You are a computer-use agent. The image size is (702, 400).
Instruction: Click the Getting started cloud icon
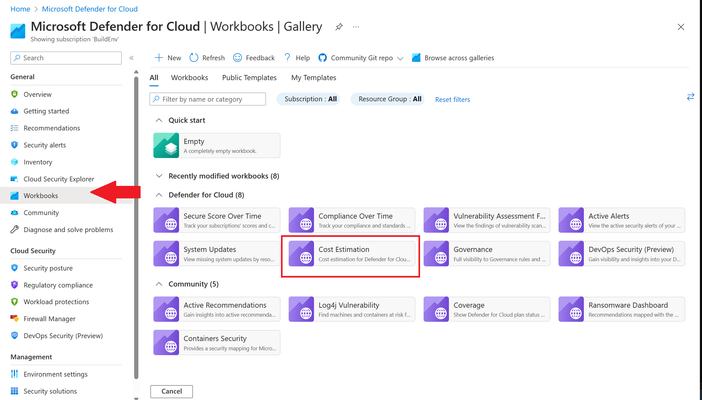click(14, 111)
